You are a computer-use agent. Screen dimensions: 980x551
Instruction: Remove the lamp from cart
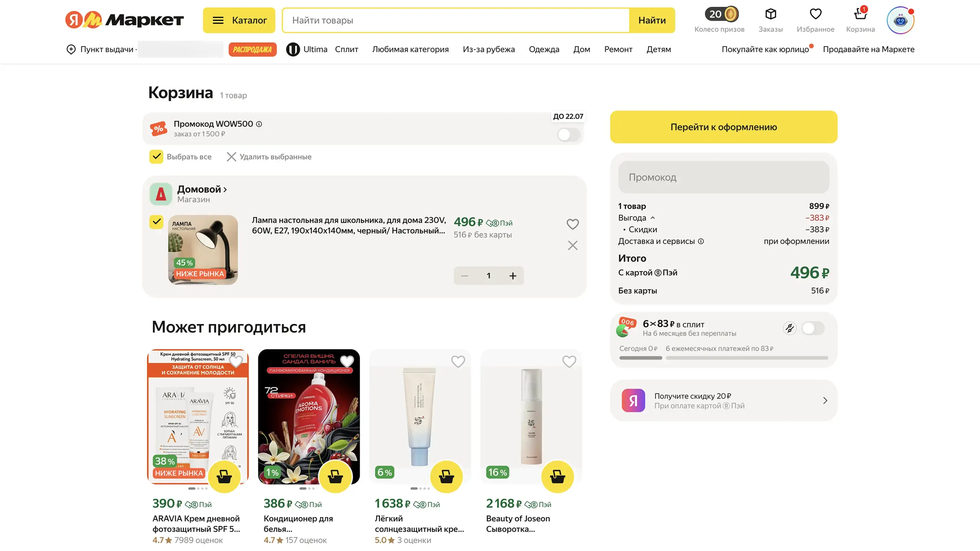point(573,245)
